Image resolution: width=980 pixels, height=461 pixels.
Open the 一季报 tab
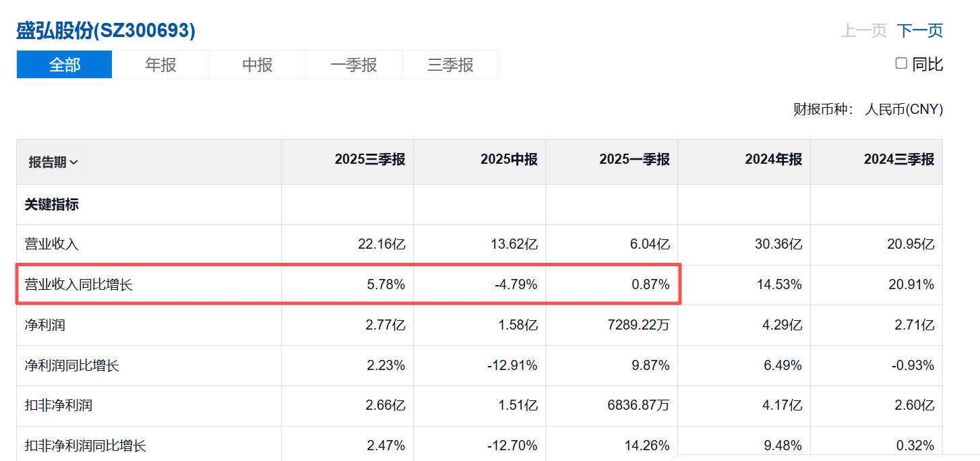coord(354,65)
